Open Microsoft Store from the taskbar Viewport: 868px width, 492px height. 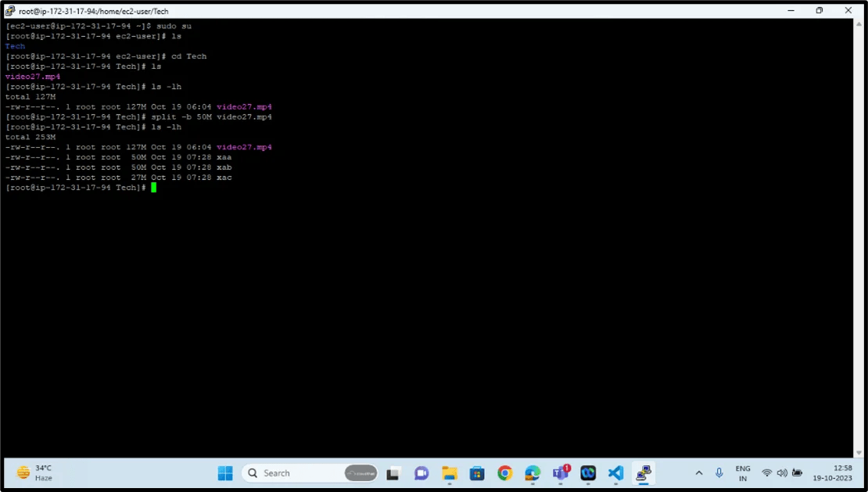[477, 473]
